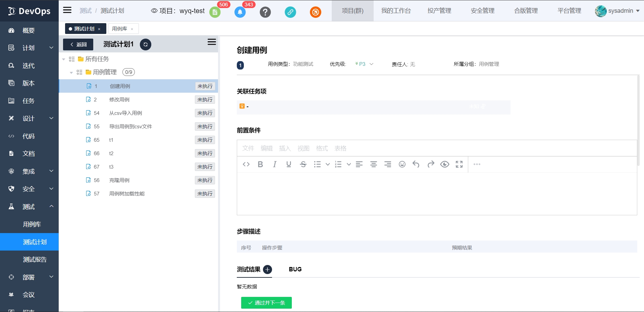Switch to the BUG tab
The height and width of the screenshot is (312, 644).
[295, 269]
